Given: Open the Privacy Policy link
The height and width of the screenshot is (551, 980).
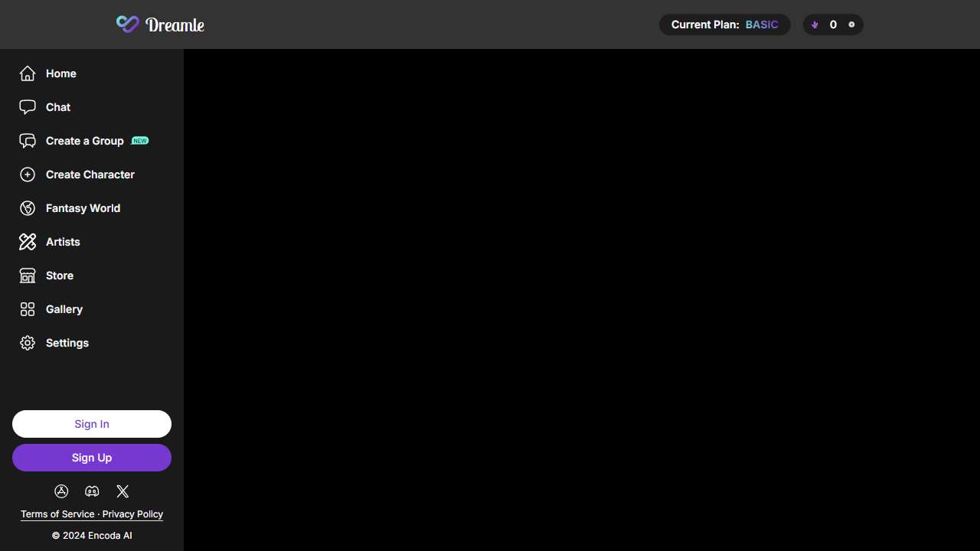Looking at the screenshot, I should pos(132,514).
